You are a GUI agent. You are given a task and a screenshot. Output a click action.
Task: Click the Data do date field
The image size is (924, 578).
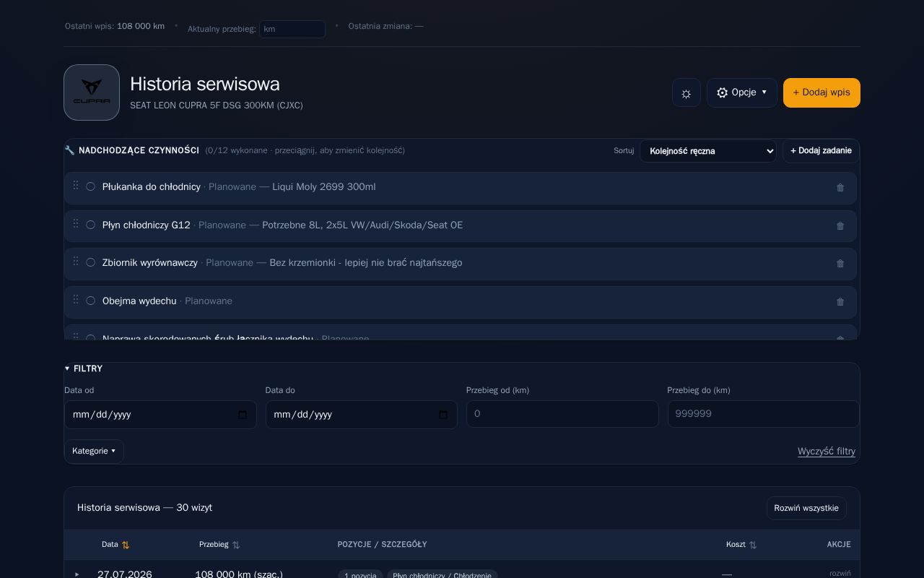coord(362,415)
